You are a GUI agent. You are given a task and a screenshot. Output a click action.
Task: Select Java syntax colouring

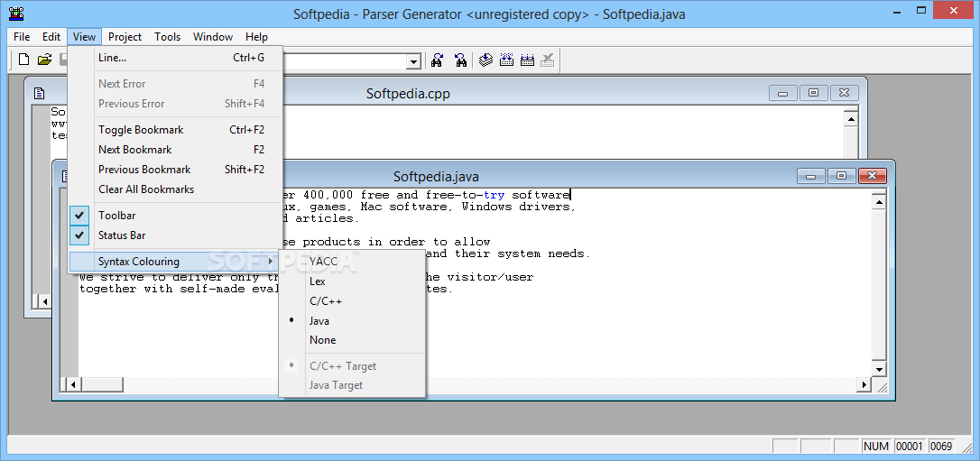352,320
